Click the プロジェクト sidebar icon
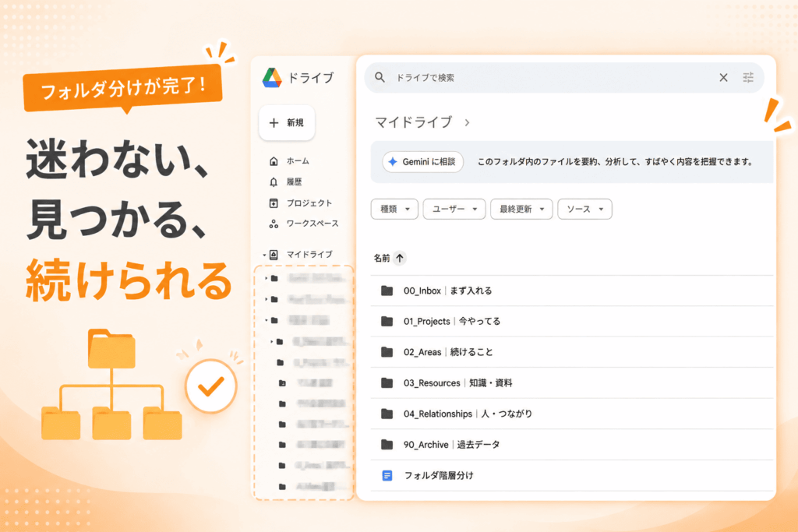 pyautogui.click(x=274, y=203)
